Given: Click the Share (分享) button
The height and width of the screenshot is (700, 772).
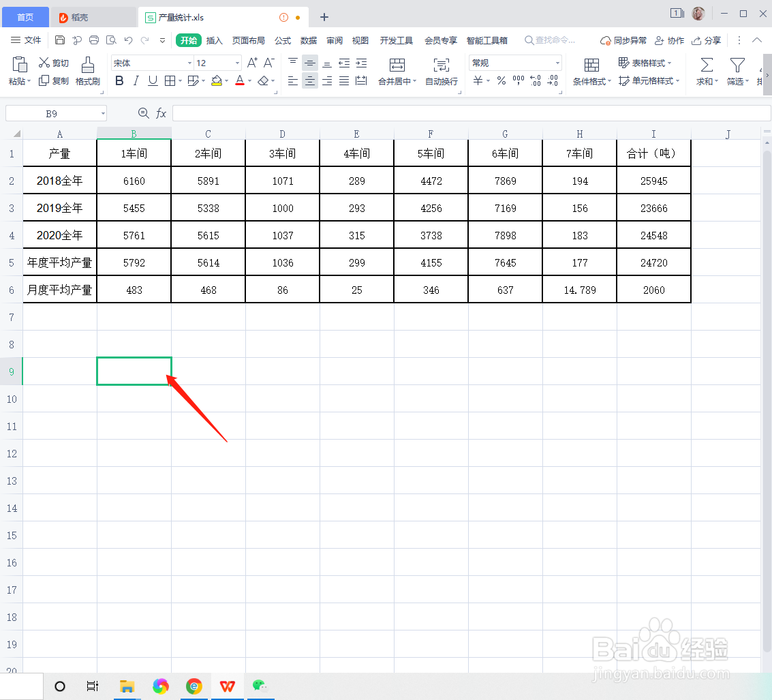Looking at the screenshot, I should 706,40.
